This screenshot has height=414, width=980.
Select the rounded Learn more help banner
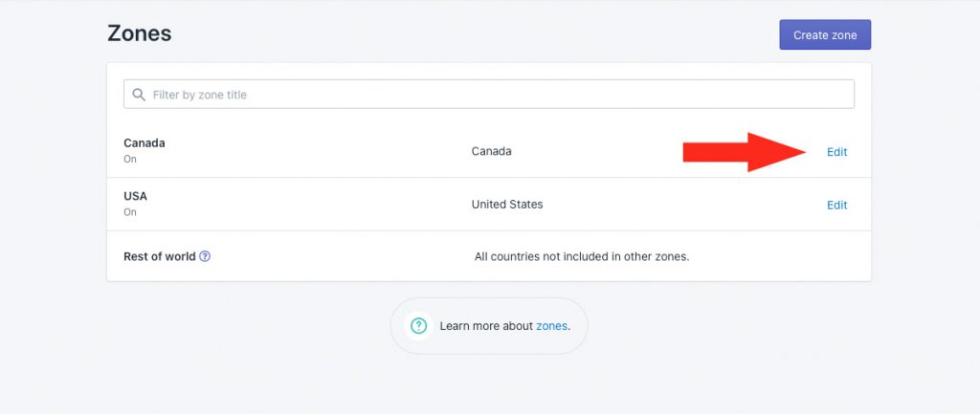(x=489, y=326)
